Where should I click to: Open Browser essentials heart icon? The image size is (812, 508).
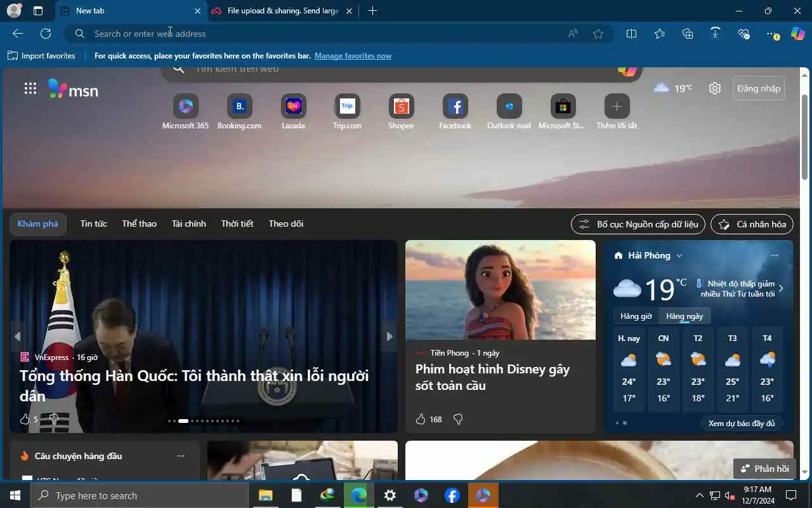744,34
